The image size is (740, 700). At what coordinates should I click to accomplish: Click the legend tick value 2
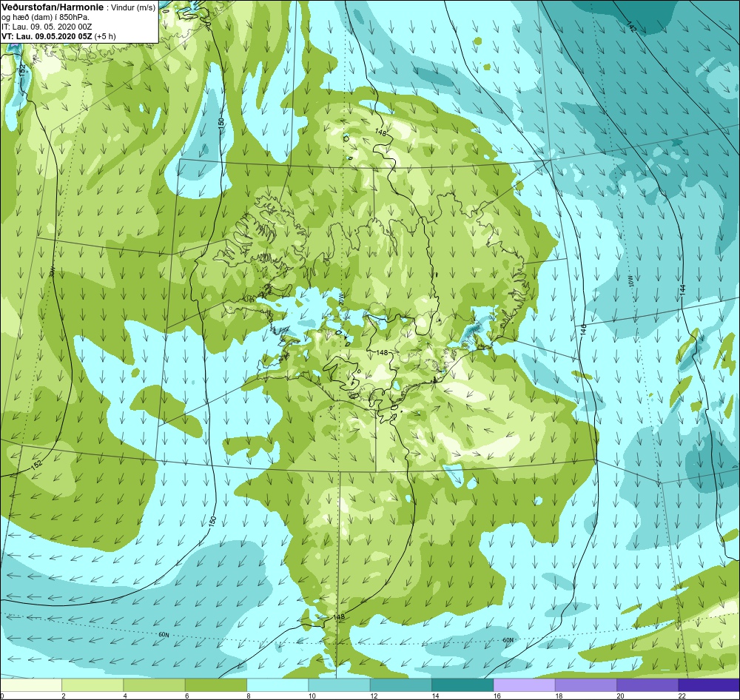coord(63,696)
